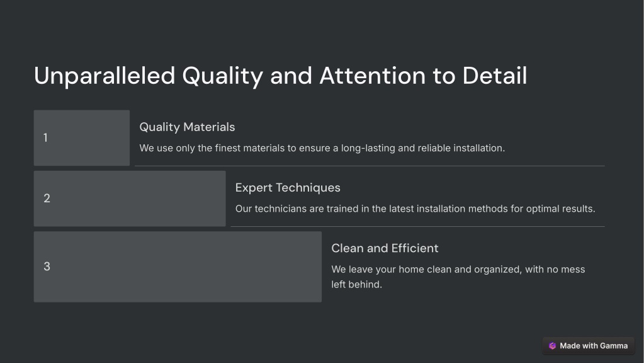The image size is (644, 363).
Task: Click the divider line under Expert Techniques
Action: click(x=418, y=226)
